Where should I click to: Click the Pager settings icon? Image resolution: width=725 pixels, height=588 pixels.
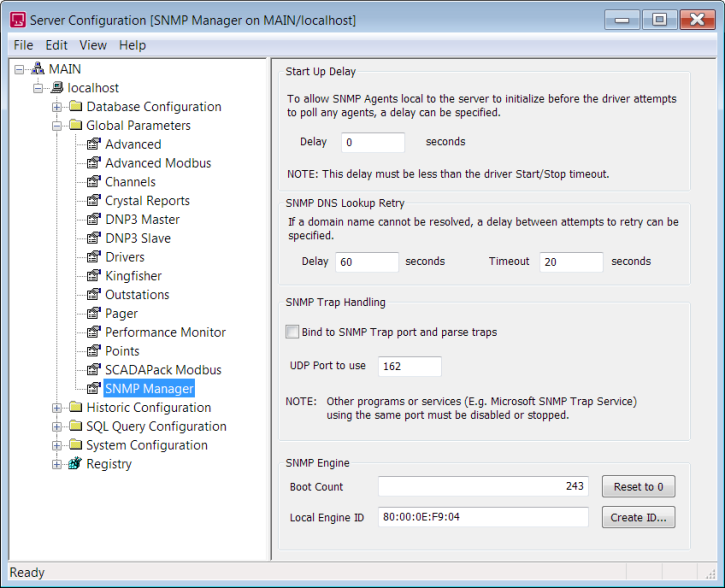(94, 314)
